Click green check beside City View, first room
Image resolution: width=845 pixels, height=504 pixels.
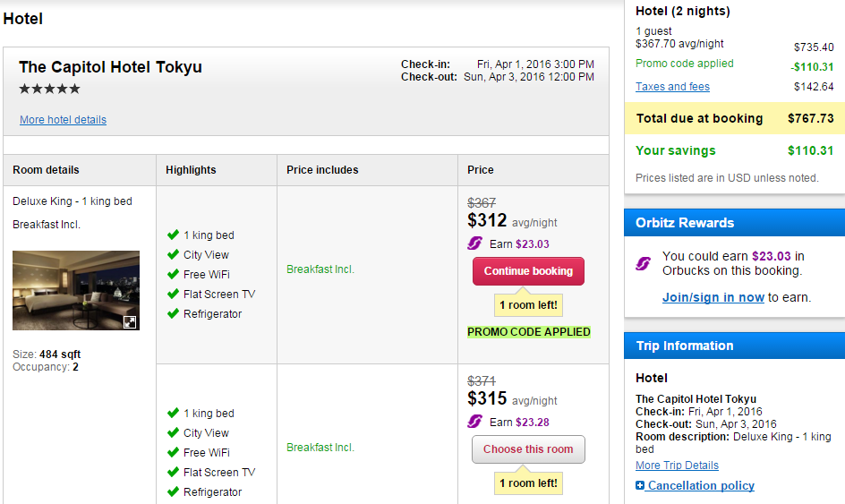coord(173,254)
